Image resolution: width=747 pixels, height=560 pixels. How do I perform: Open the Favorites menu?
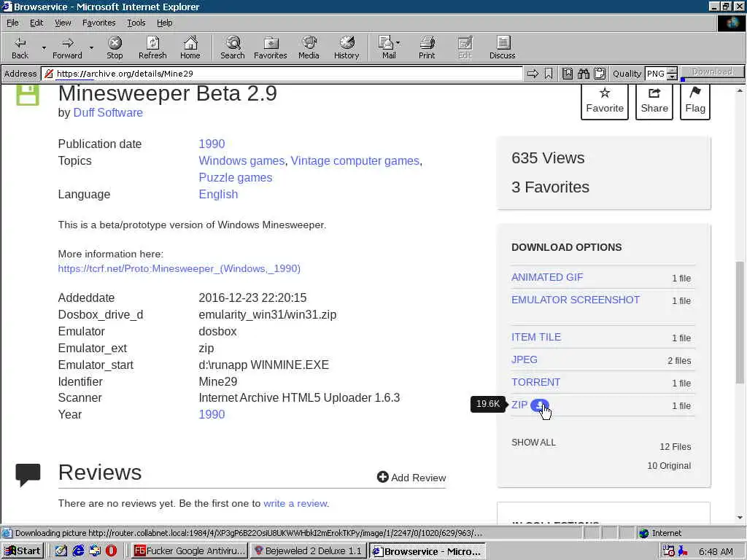(98, 23)
